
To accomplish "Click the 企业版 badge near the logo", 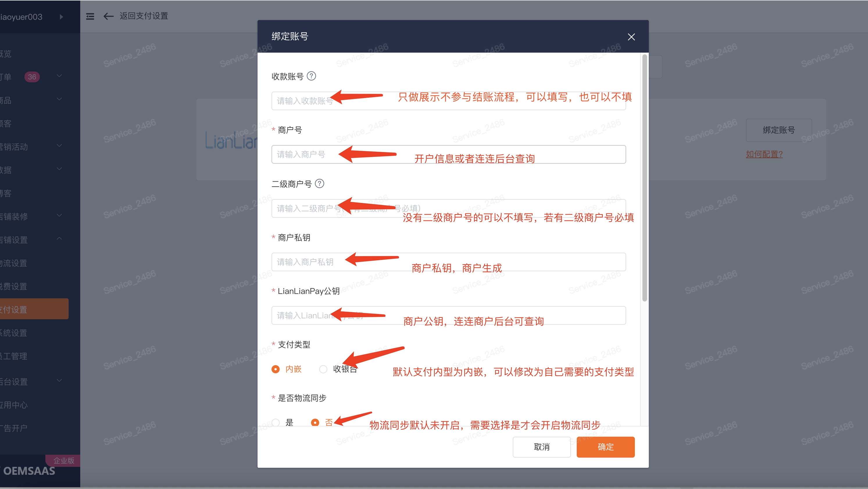I will (63, 460).
